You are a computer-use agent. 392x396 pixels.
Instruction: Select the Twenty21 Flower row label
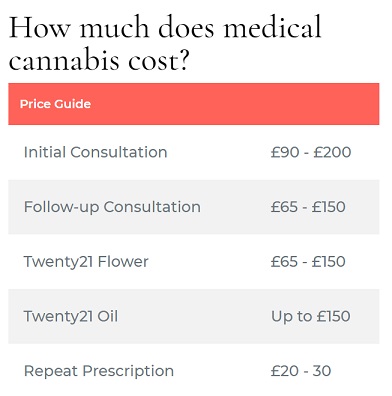coord(86,262)
